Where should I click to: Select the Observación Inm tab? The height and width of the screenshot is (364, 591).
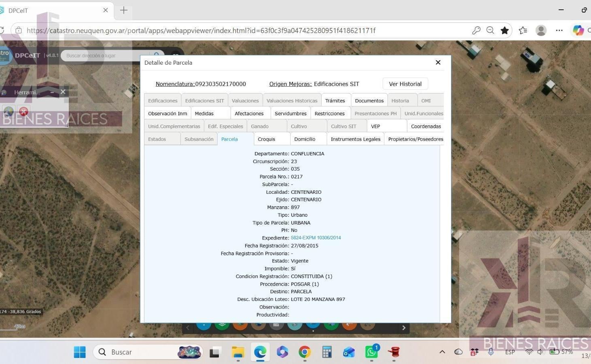(167, 114)
